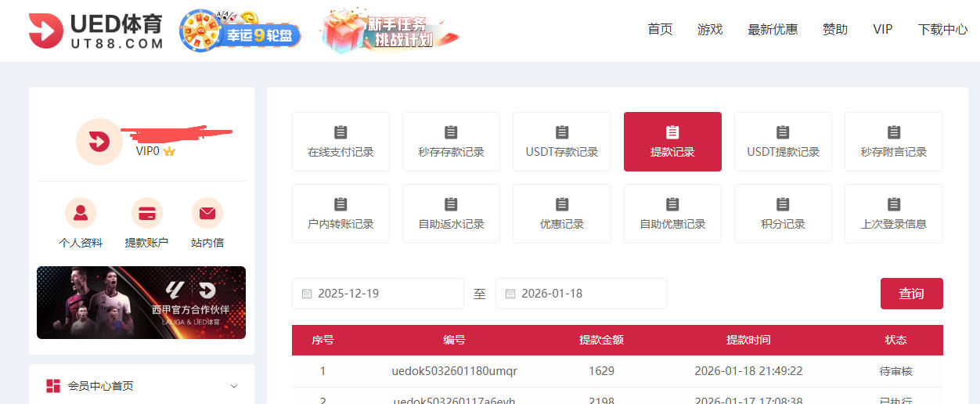Screen dimensions: 980x404
Task: Click the 西甲官方合作伙伴 banner
Action: [x=142, y=302]
